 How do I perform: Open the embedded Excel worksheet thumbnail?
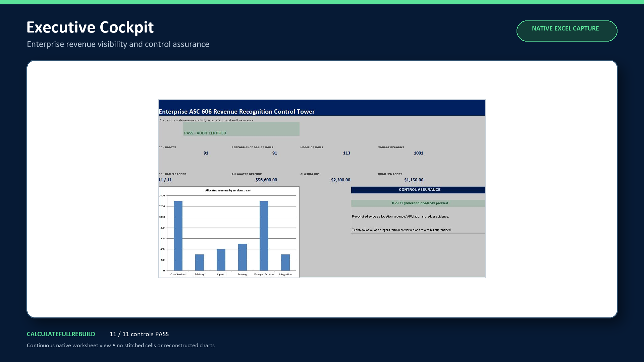pos(322,189)
